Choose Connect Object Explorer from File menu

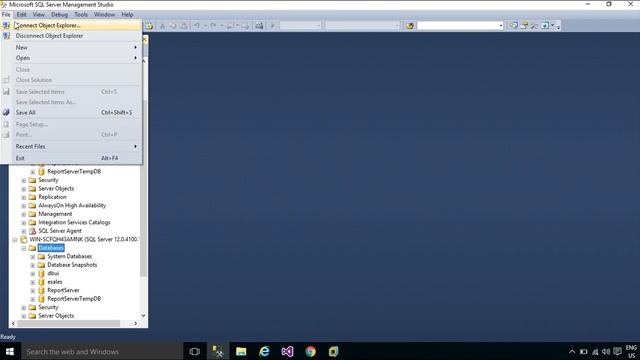(x=71, y=25)
